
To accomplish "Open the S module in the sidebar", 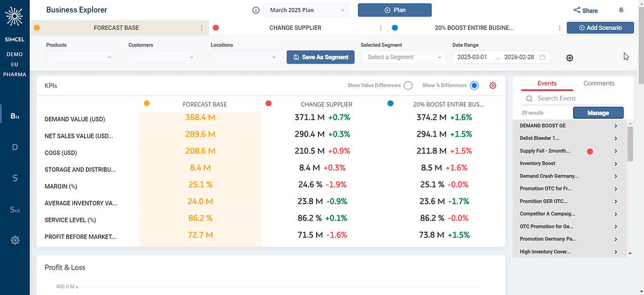I will point(15,179).
